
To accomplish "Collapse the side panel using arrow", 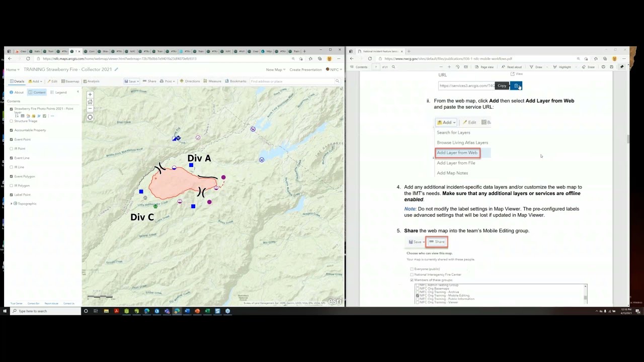I will pyautogui.click(x=77, y=92).
